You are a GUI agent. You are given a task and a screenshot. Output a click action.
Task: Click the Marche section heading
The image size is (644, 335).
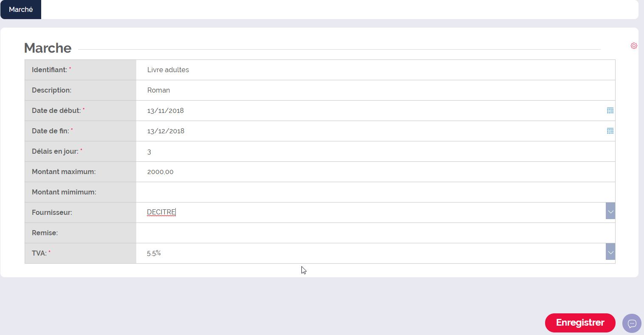48,48
